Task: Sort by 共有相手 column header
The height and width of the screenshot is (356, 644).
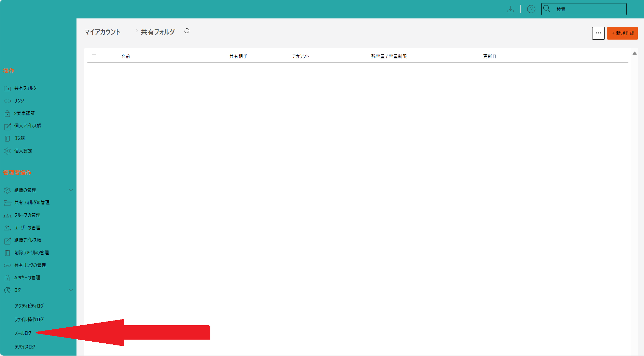Action: [x=238, y=56]
